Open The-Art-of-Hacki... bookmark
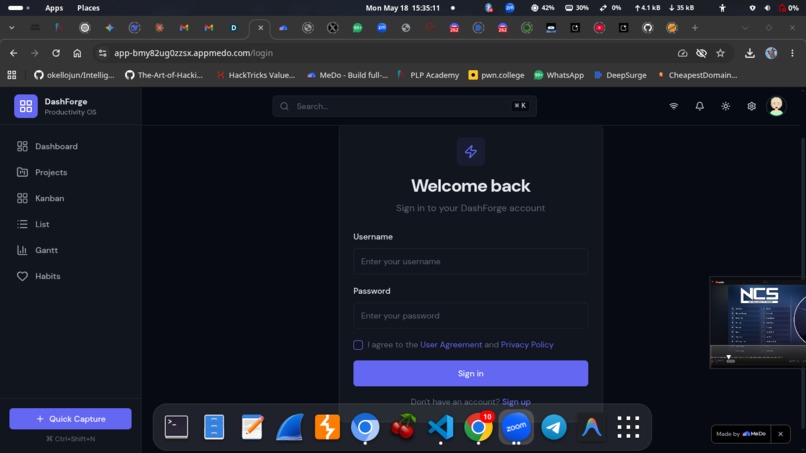Viewport: 806px width, 453px height. [x=164, y=75]
